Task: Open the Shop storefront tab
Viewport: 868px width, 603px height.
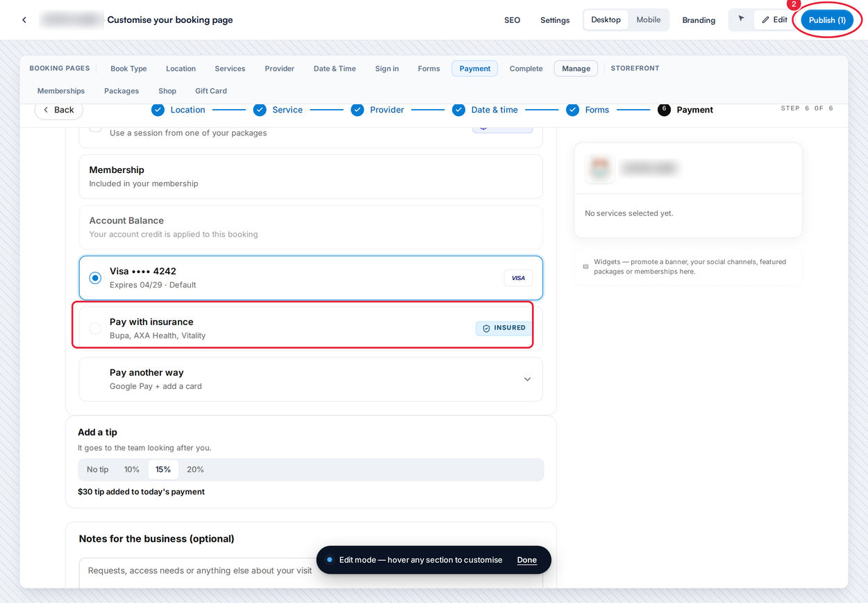Action: point(167,91)
